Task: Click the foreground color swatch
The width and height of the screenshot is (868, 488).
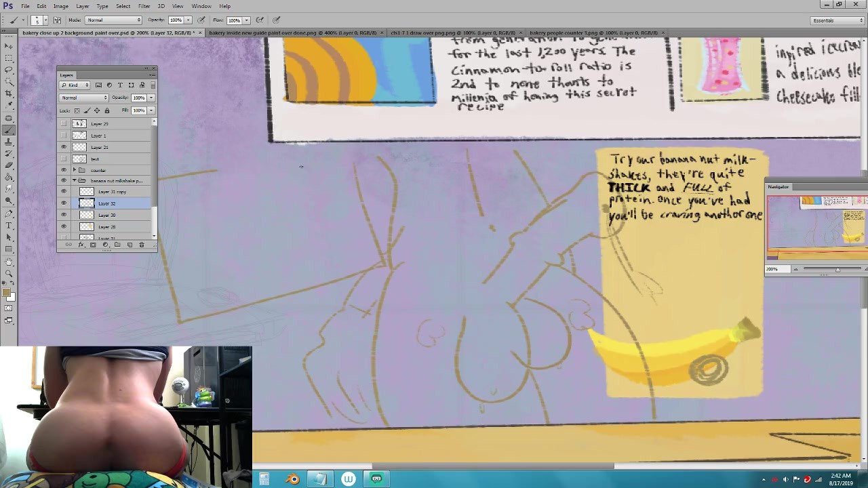Action: [6, 293]
